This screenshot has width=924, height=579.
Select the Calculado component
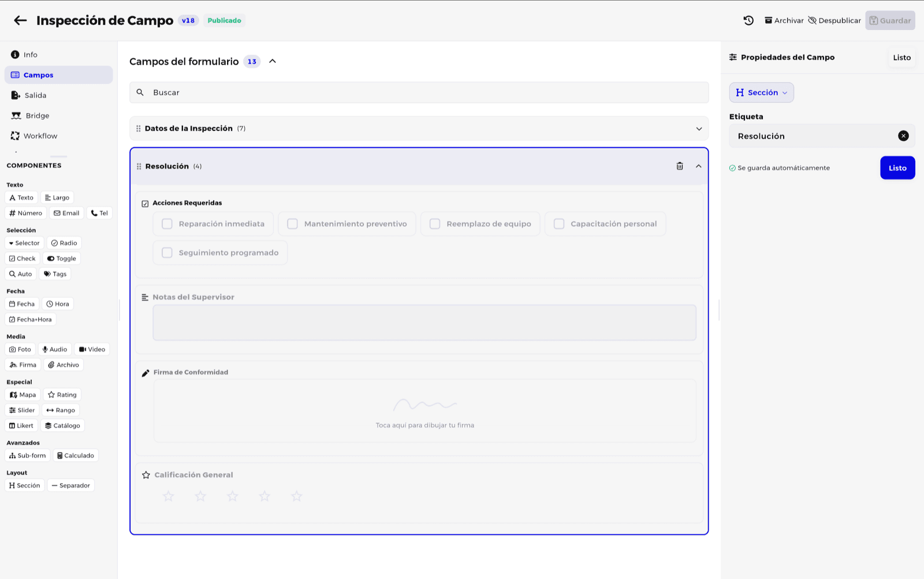click(76, 455)
